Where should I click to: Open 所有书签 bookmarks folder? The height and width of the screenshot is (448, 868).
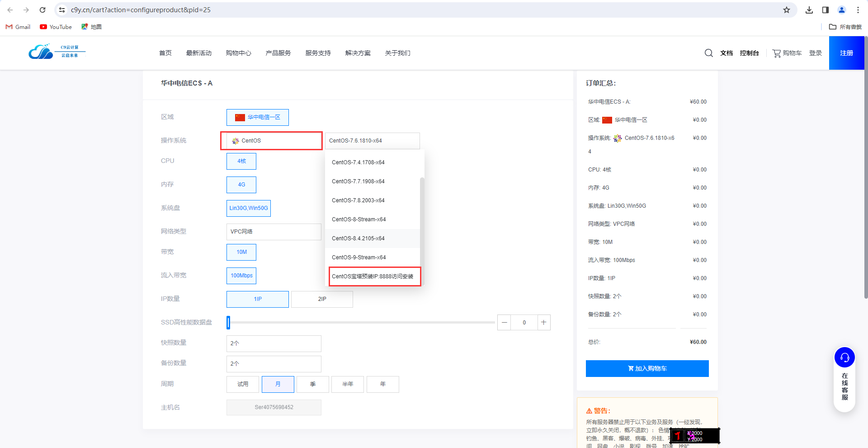point(845,27)
